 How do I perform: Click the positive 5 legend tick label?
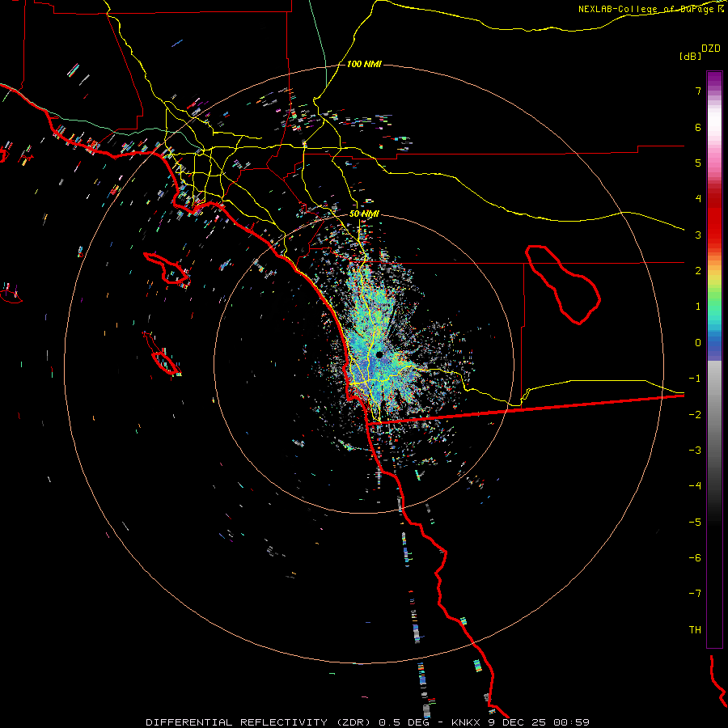click(x=698, y=163)
